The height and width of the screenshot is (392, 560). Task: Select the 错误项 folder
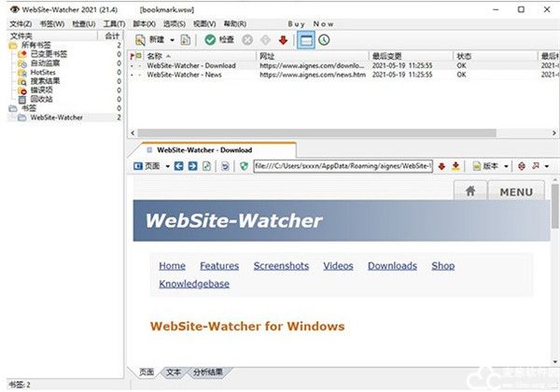coord(41,91)
